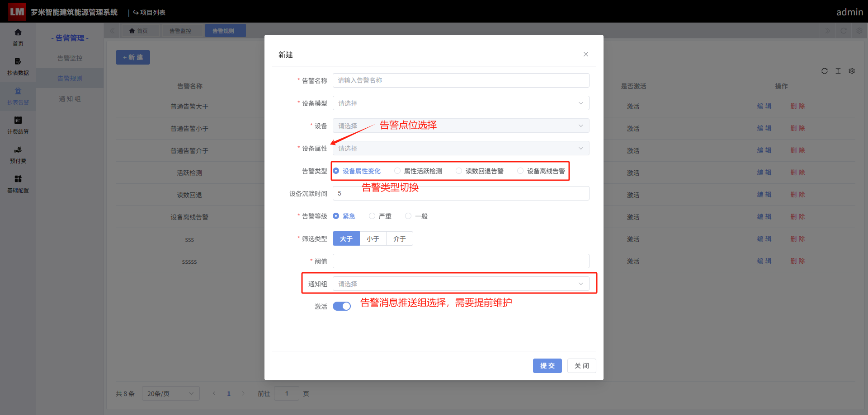Open the 20条/页 page size dropdown
The image size is (868, 415).
(x=170, y=393)
